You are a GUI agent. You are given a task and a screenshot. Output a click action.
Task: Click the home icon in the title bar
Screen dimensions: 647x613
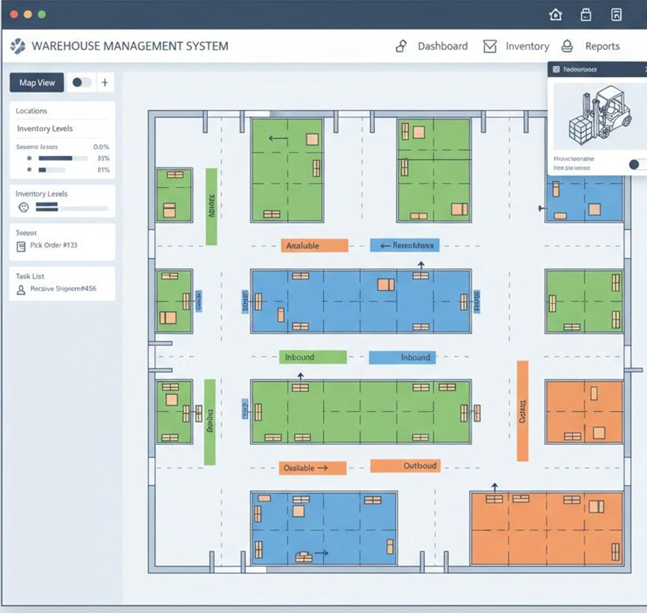coord(557,14)
